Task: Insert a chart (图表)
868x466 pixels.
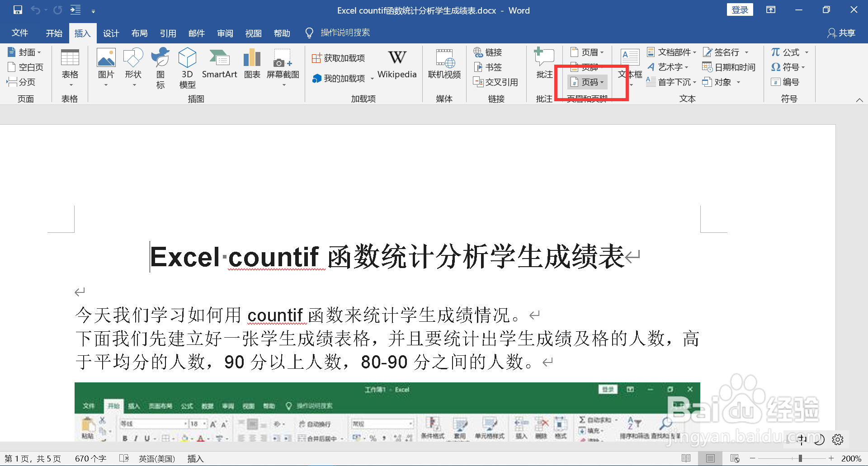Action: tap(252, 64)
